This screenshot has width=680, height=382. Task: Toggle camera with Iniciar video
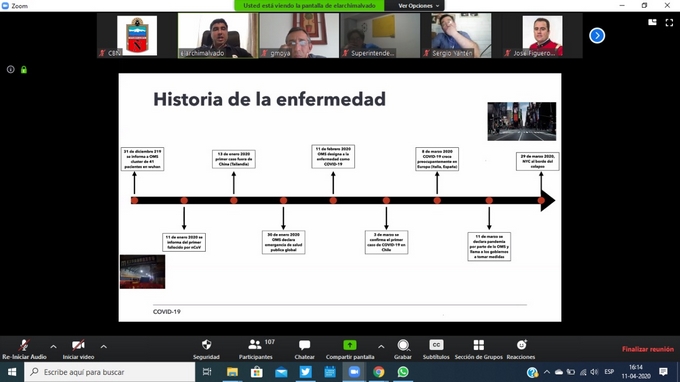(78, 349)
